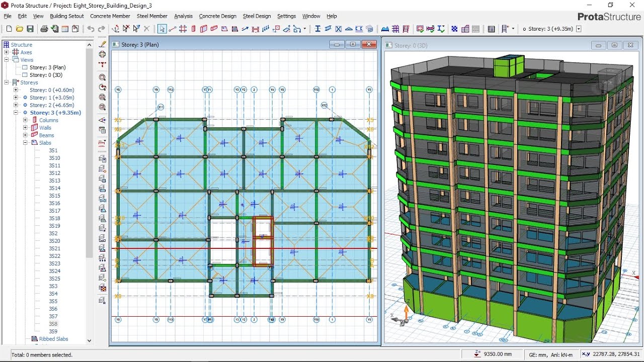Select the Slab tool in toolbar

point(224,29)
